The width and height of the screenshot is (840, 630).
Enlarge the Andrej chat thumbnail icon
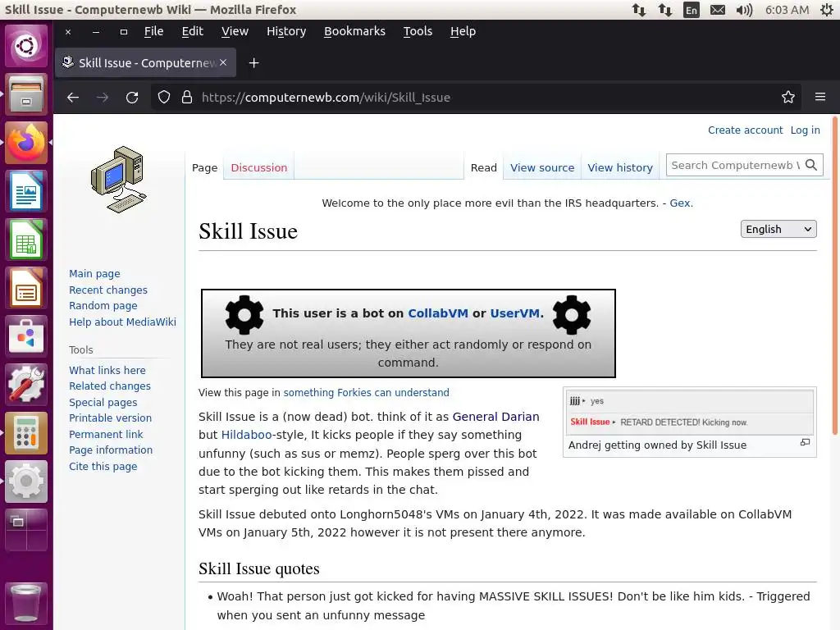(x=805, y=442)
